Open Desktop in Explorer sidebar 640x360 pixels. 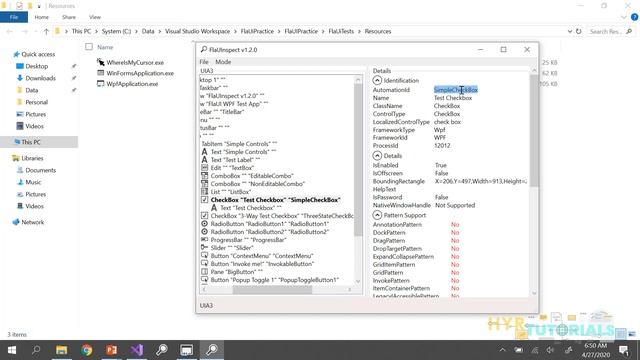(x=37, y=66)
